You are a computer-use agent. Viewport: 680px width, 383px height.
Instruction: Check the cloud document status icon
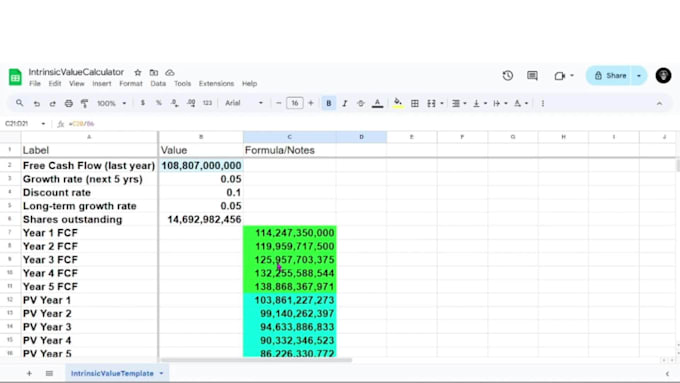[x=170, y=72]
